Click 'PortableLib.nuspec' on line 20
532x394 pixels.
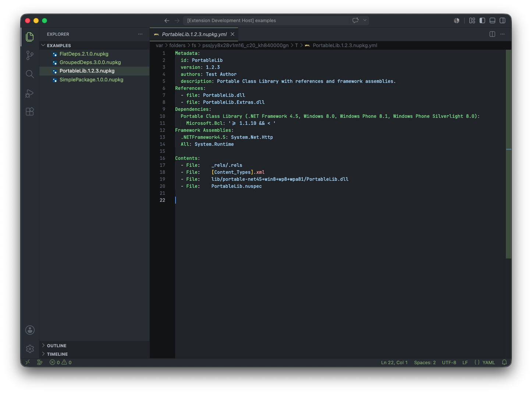pyautogui.click(x=237, y=186)
